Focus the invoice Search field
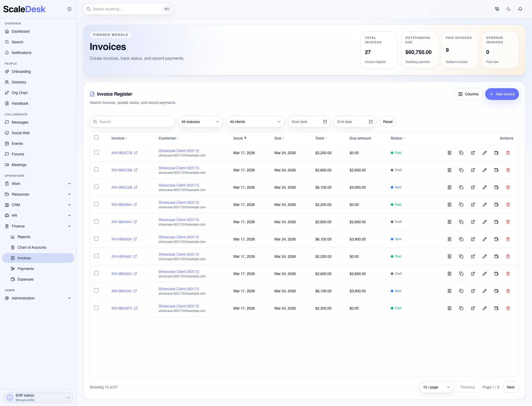Image resolution: width=532 pixels, height=406 pixels. tap(132, 122)
